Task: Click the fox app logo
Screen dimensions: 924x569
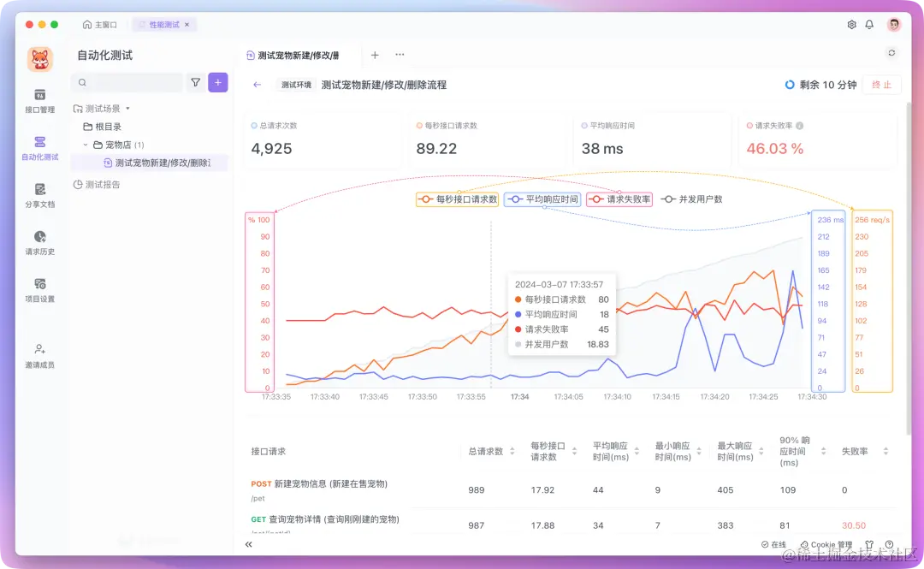Action: click(x=40, y=59)
